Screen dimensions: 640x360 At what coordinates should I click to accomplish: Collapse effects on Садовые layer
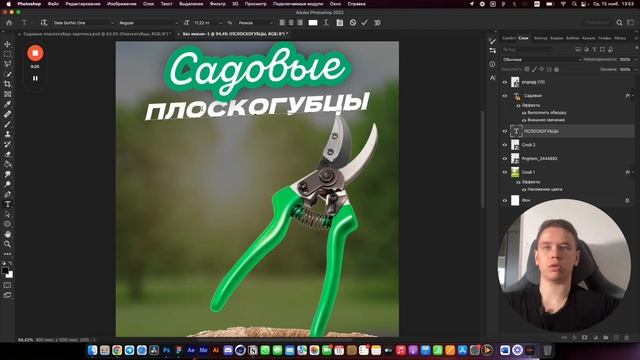coord(633,96)
